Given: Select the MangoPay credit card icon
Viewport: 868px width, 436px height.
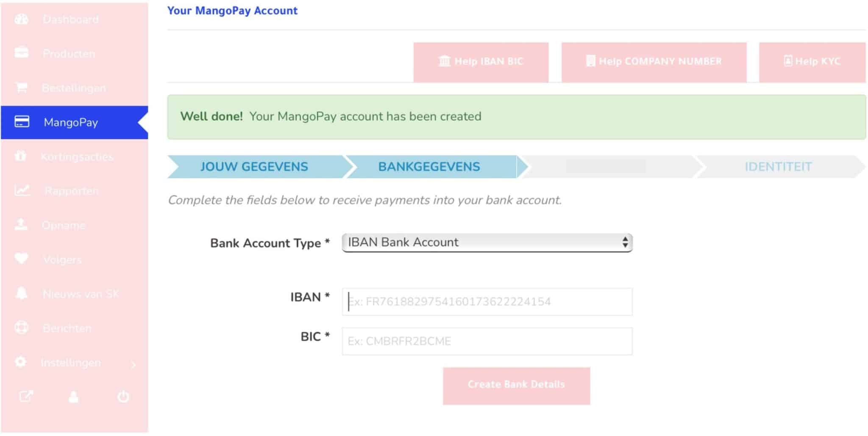Looking at the screenshot, I should [x=22, y=122].
